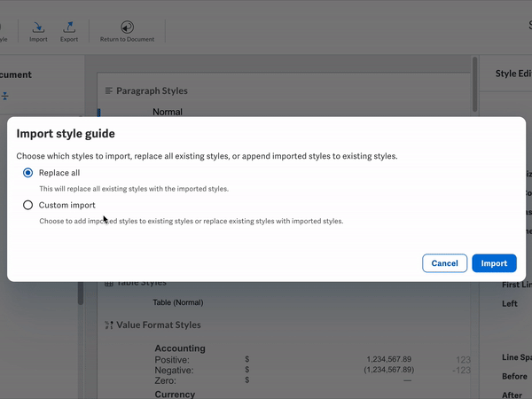The width and height of the screenshot is (532, 399).
Task: Select the Table (Normal) style
Action: pos(180,302)
